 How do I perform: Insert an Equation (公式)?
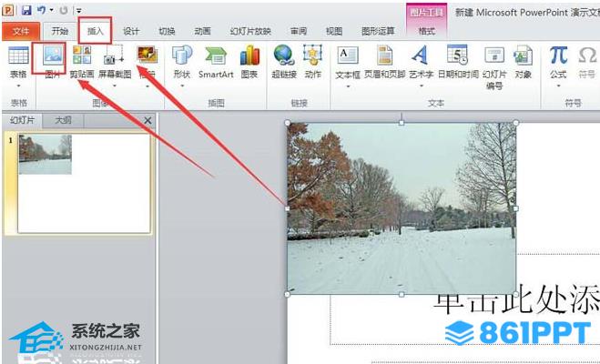coord(558,56)
